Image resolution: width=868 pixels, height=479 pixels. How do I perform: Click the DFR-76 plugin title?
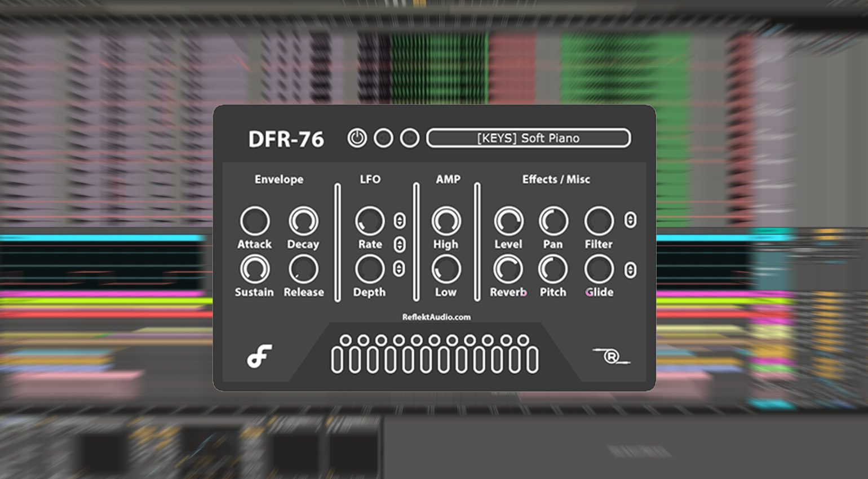click(286, 139)
